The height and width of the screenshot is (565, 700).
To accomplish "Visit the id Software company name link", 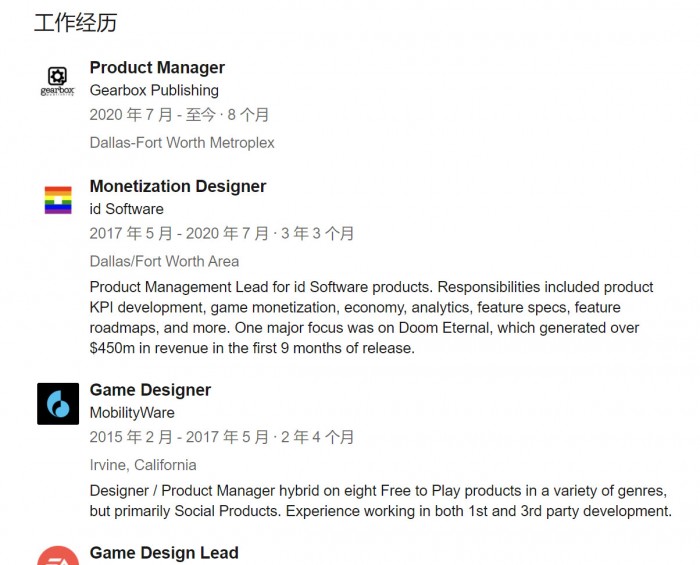I will pyautogui.click(x=127, y=209).
